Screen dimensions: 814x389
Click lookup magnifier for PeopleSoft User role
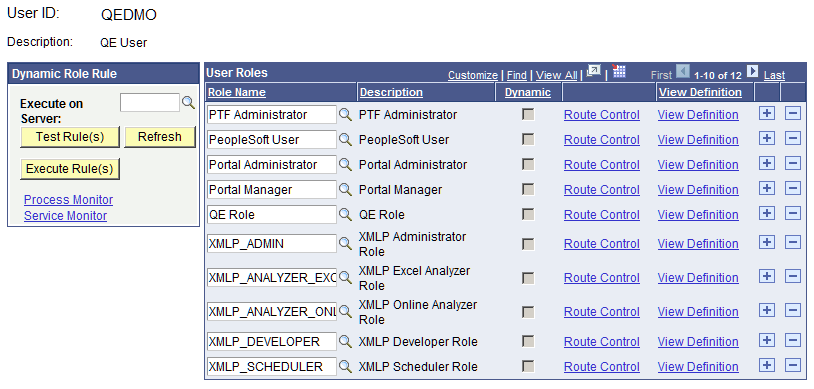345,140
